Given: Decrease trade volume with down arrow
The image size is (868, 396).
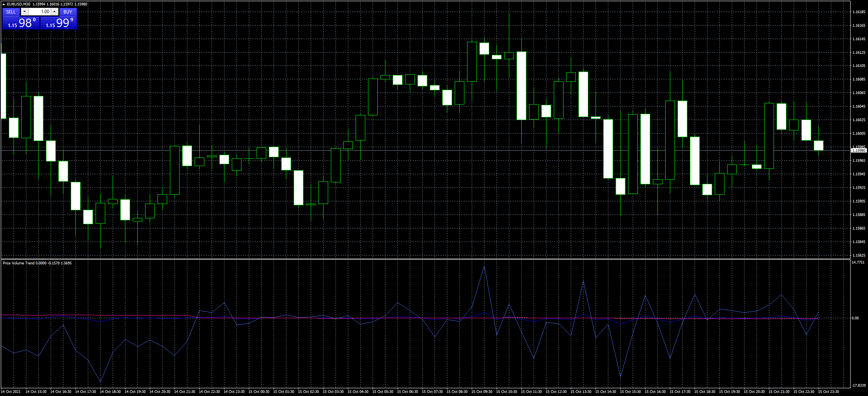Looking at the screenshot, I should coord(24,12).
